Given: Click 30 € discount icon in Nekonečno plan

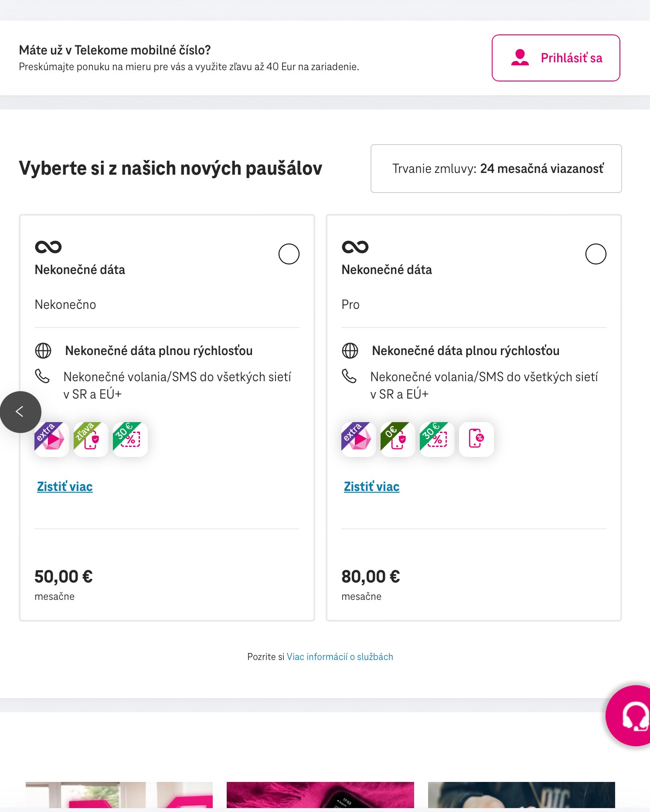Looking at the screenshot, I should click(x=130, y=439).
